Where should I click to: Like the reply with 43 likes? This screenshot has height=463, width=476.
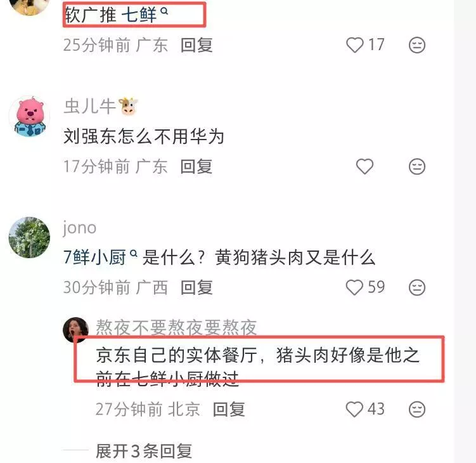tap(354, 409)
